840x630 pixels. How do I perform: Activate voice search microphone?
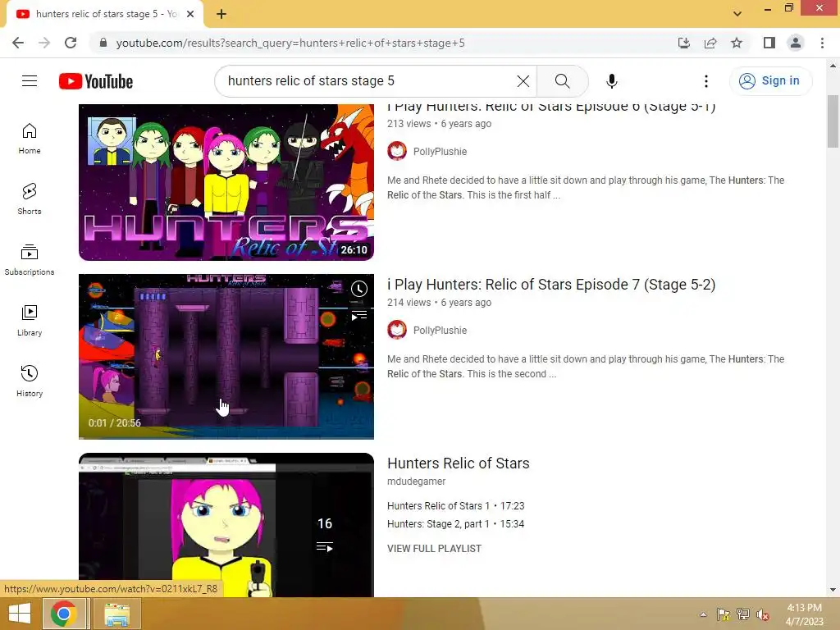pos(611,81)
